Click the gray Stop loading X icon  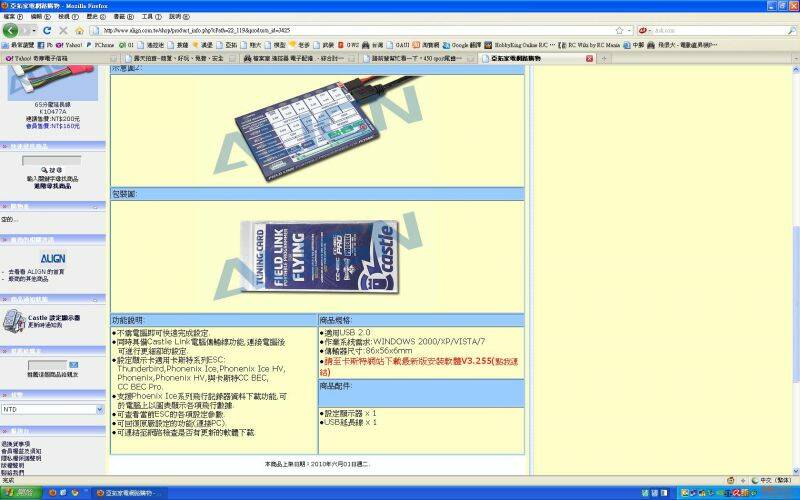tap(63, 31)
